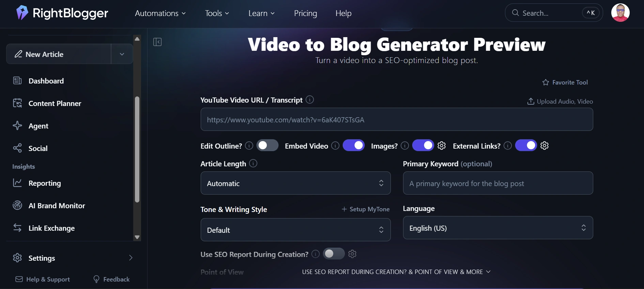
Task: Open the Article Length dropdown
Action: coord(296,183)
